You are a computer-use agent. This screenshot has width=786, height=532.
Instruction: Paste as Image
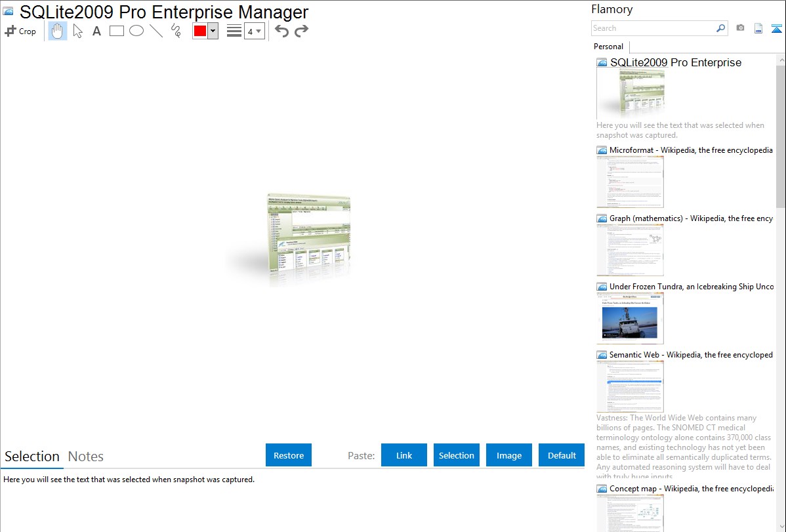[x=509, y=455]
